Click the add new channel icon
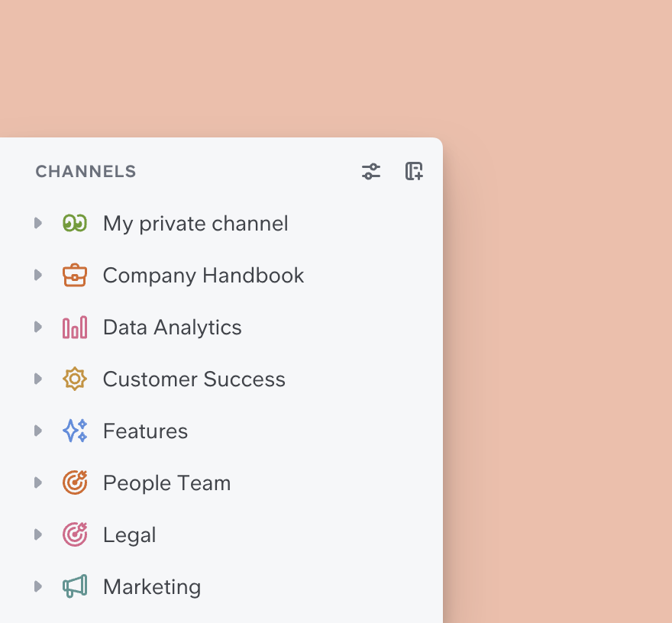672x623 pixels. pyautogui.click(x=414, y=171)
